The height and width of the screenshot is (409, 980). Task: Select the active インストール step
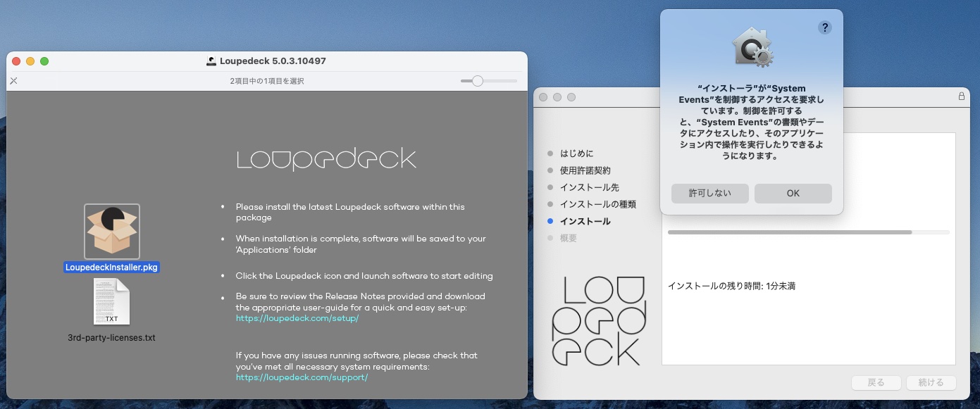coord(585,221)
